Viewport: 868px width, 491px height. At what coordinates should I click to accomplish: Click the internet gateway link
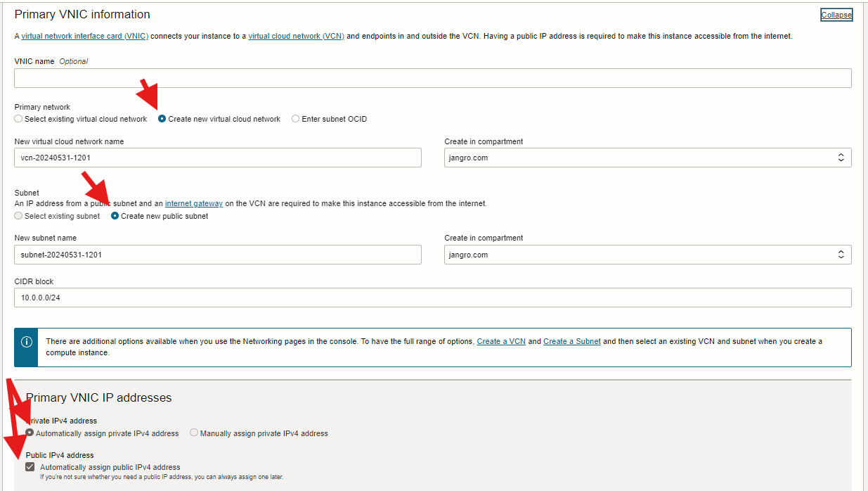(x=193, y=203)
